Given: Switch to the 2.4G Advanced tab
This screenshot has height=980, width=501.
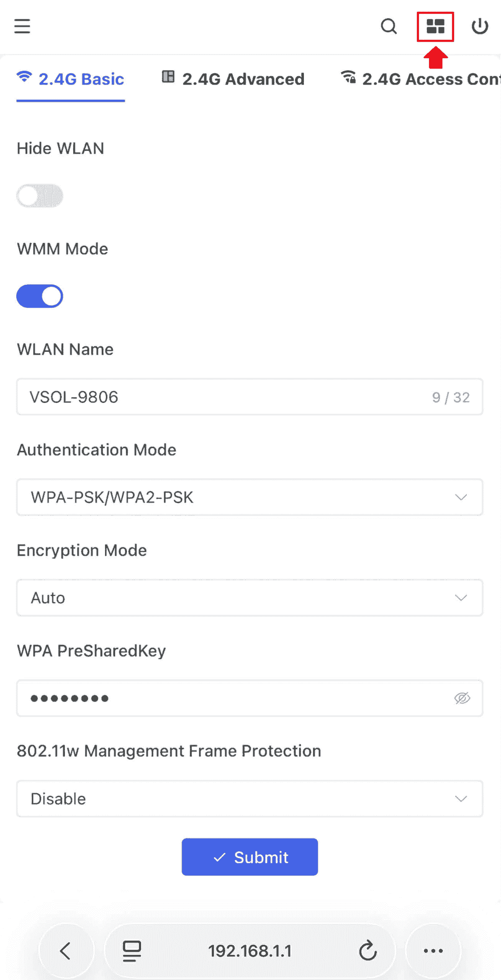Looking at the screenshot, I should [234, 79].
